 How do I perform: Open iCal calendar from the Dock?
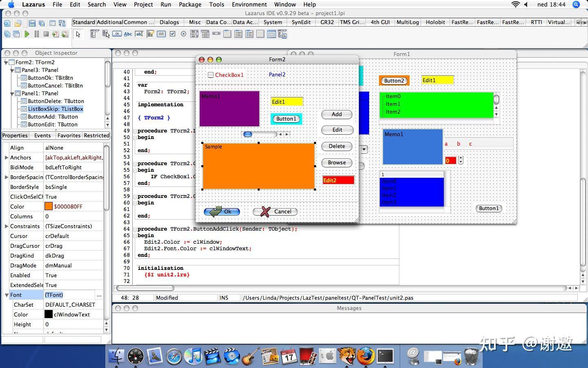pos(289,356)
